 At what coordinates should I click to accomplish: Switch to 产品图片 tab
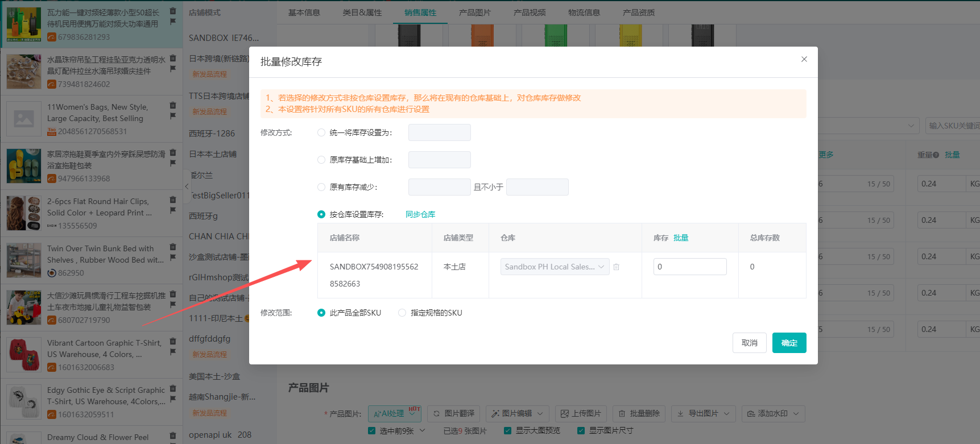point(474,13)
